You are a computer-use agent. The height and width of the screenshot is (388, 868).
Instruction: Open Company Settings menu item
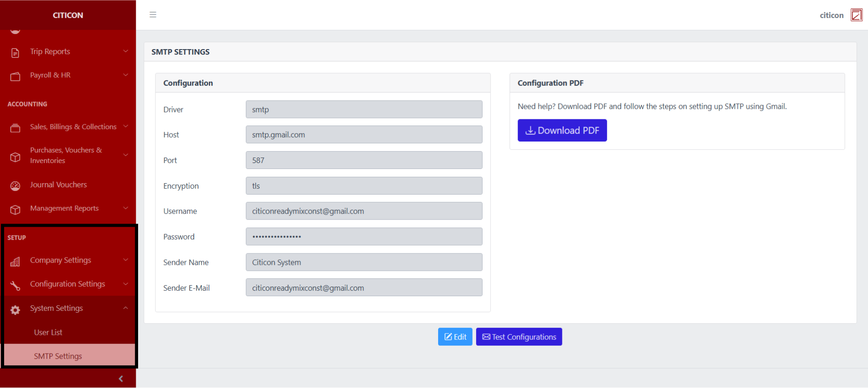(x=68, y=260)
